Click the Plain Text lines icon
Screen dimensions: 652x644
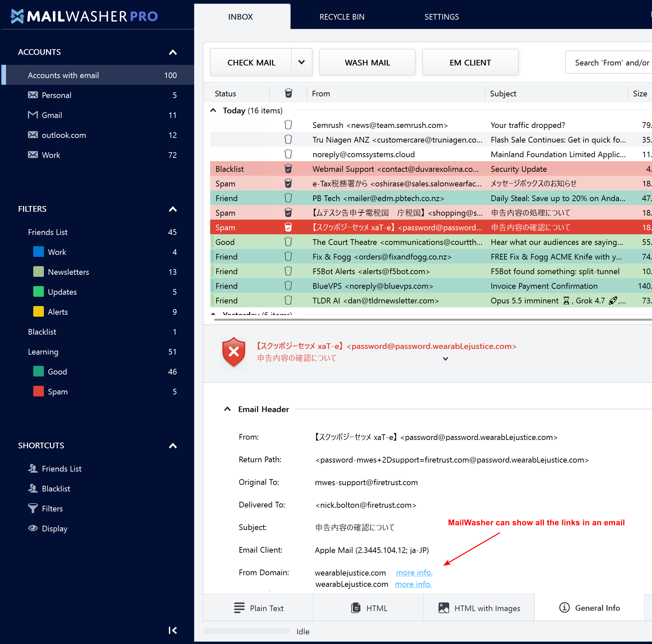click(239, 608)
